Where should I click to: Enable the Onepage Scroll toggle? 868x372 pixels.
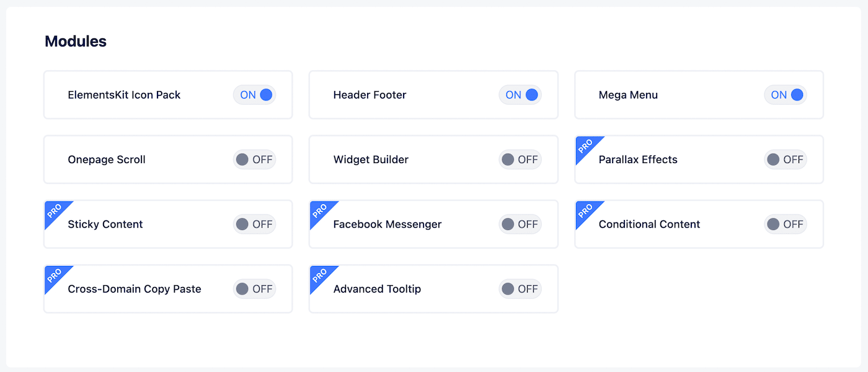tap(255, 159)
